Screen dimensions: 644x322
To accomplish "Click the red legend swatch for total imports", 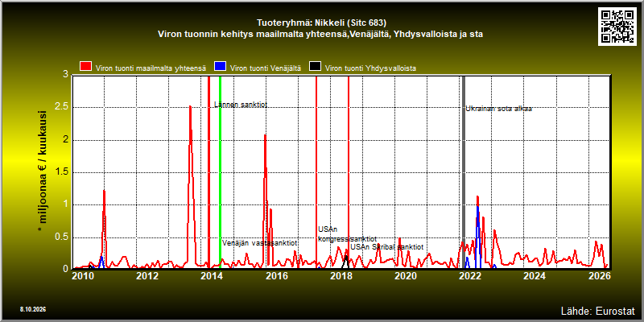I will [x=85, y=67].
